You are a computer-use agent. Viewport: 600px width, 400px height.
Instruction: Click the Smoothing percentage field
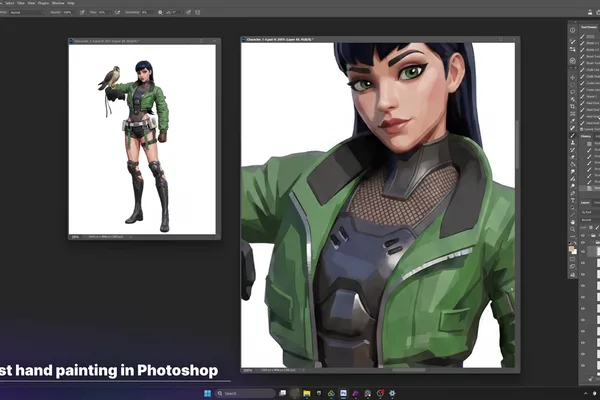(147, 12)
